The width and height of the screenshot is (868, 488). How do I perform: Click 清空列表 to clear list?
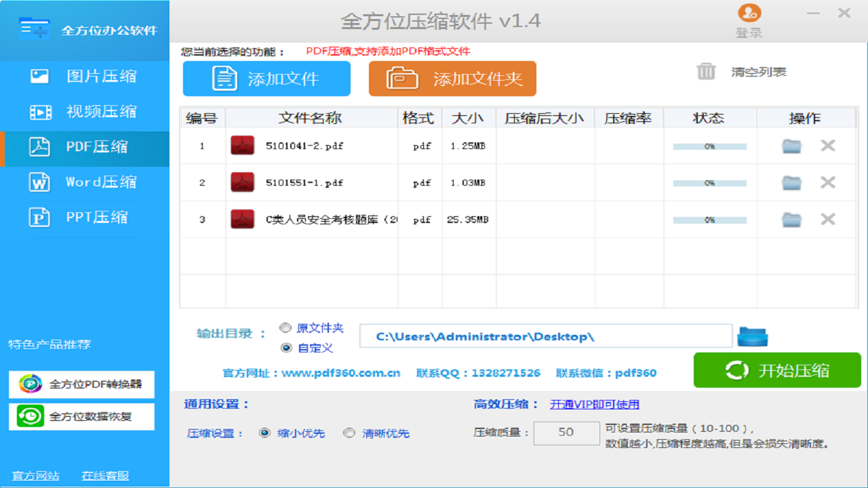[x=759, y=72]
